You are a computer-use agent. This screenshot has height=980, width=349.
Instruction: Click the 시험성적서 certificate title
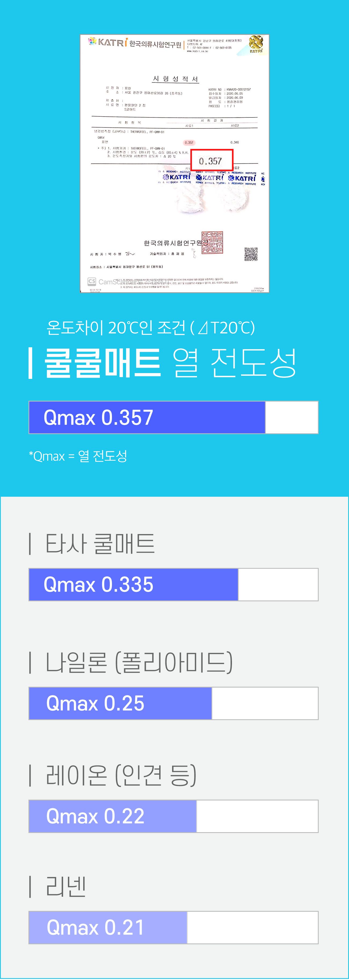click(x=176, y=79)
